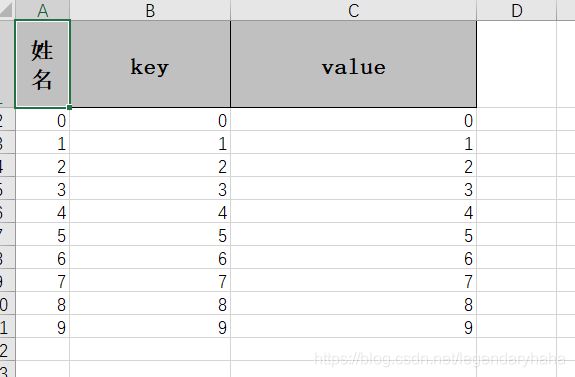The image size is (575, 377).
Task: Select cell in column C containing 1
Action: (x=354, y=142)
